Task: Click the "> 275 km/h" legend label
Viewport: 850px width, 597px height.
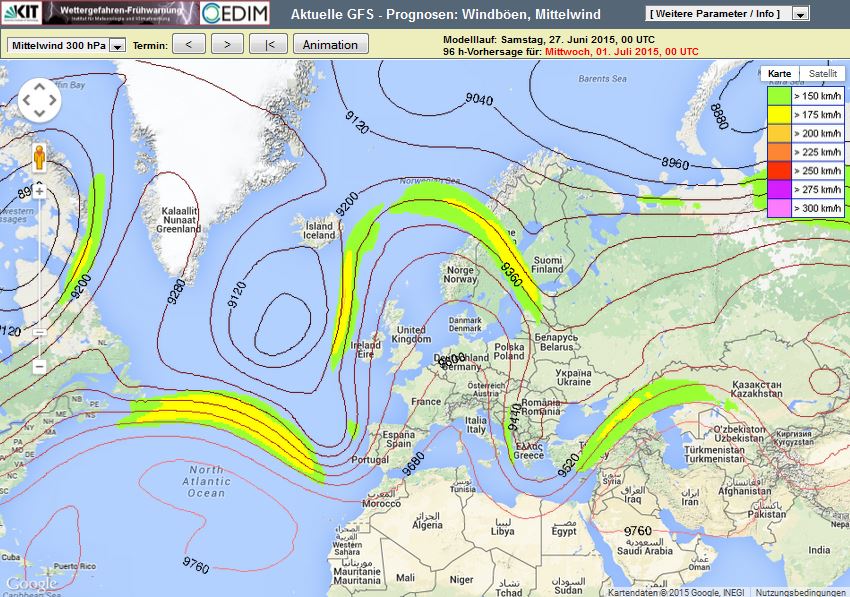Action: (x=817, y=190)
